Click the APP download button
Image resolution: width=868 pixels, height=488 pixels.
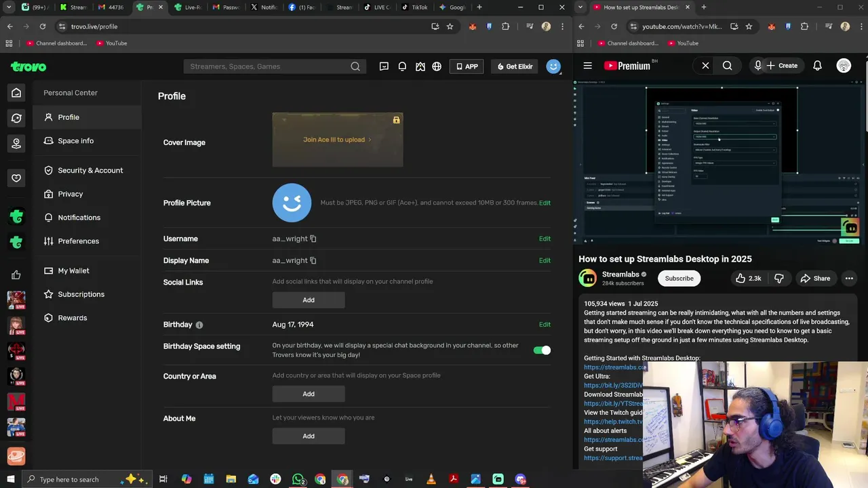click(467, 66)
